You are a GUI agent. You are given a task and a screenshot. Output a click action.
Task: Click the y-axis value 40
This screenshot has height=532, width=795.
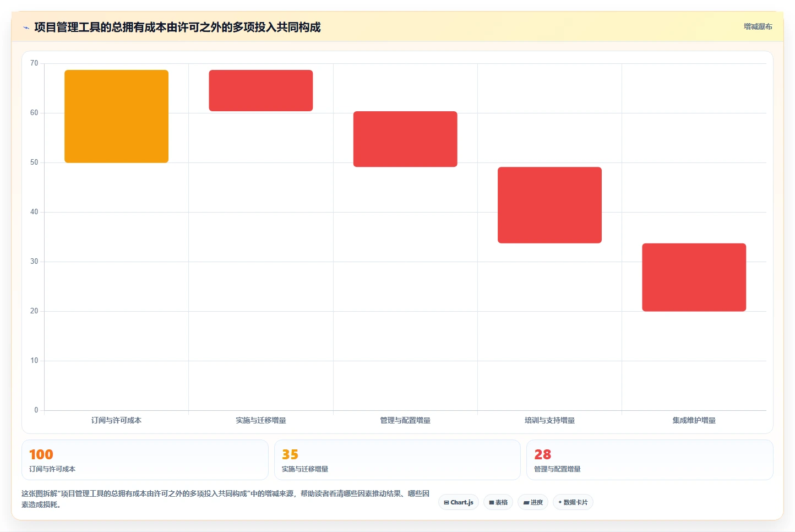(x=34, y=212)
